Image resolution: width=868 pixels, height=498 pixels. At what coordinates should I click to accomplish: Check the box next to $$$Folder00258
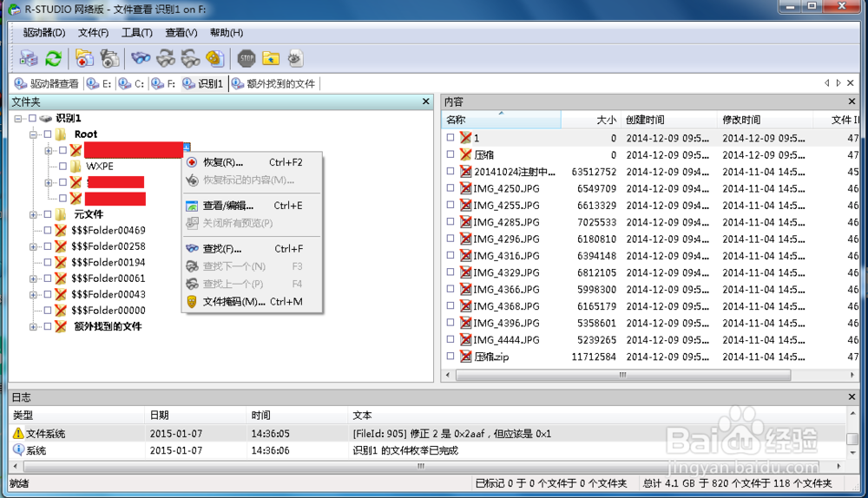point(48,246)
